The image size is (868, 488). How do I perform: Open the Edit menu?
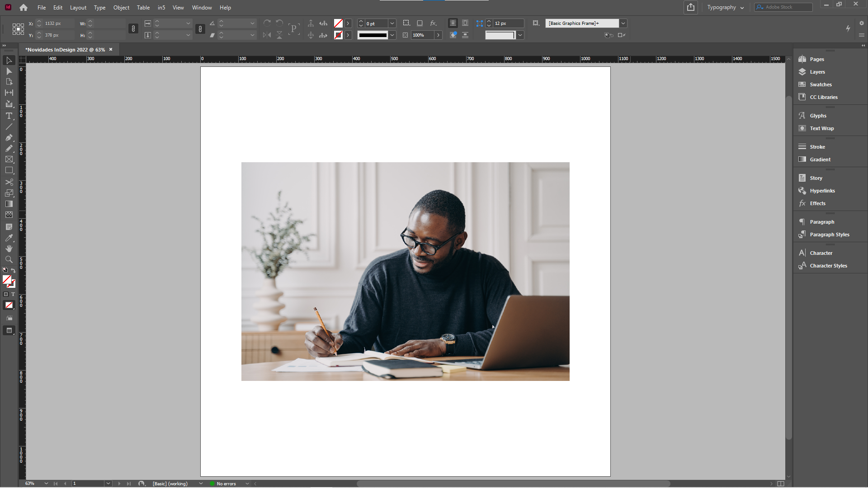tap(58, 8)
